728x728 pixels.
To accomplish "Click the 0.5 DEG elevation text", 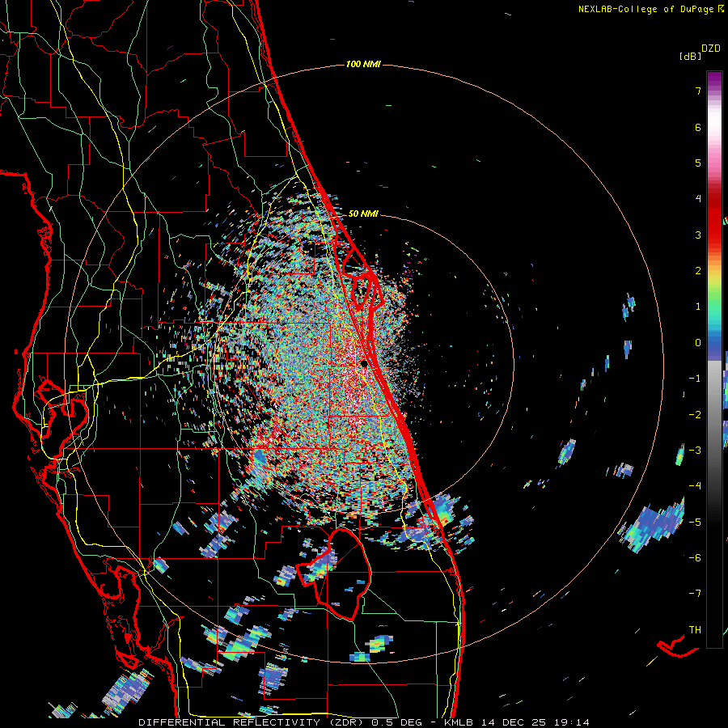I will coord(397,722).
